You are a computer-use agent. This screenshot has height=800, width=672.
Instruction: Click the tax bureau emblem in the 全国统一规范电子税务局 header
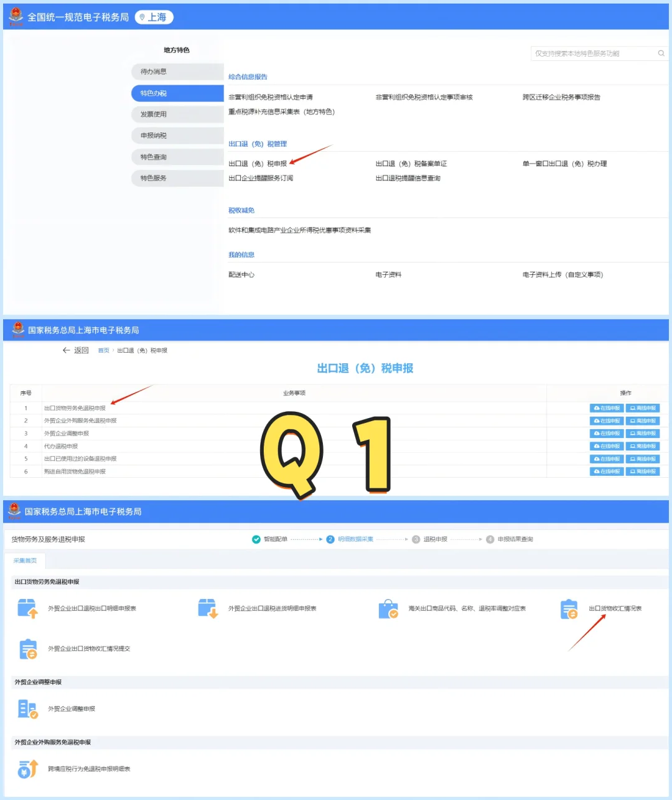(x=16, y=17)
